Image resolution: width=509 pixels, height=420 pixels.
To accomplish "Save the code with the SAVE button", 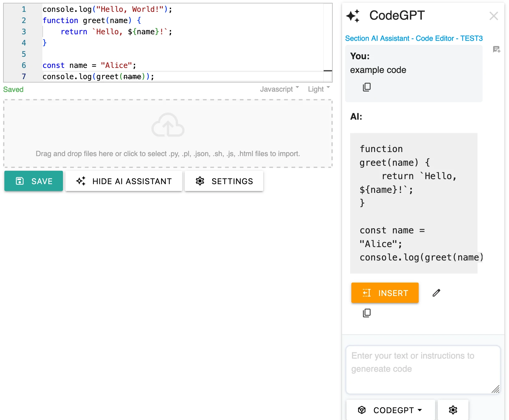I will tap(34, 181).
